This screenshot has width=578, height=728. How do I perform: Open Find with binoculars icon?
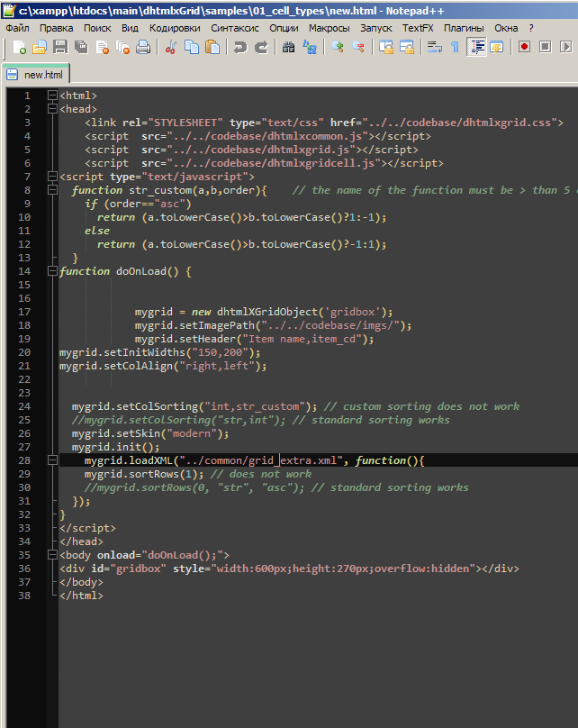(x=288, y=47)
